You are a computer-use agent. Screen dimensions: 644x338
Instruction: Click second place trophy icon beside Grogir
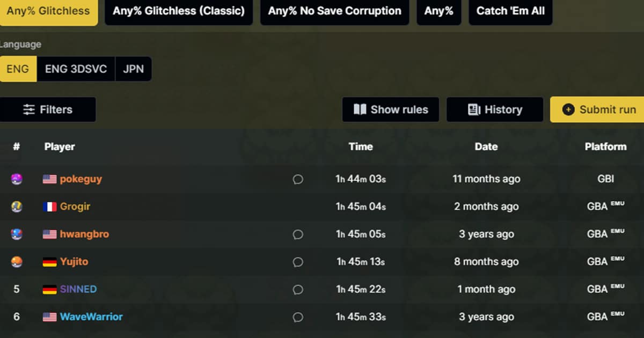point(17,207)
